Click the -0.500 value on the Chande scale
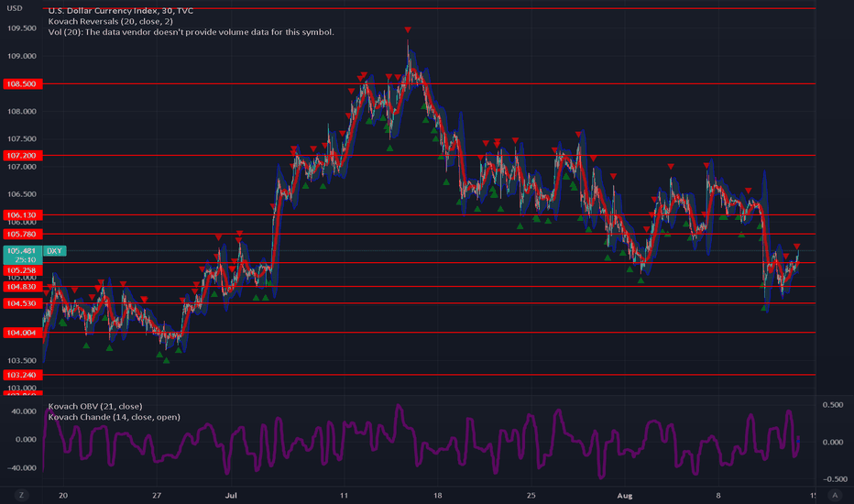This screenshot has height=504, width=854. [835, 479]
